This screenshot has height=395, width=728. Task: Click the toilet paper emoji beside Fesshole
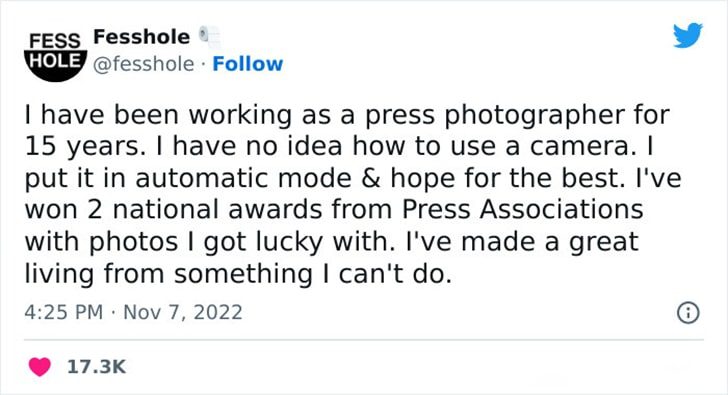click(210, 37)
